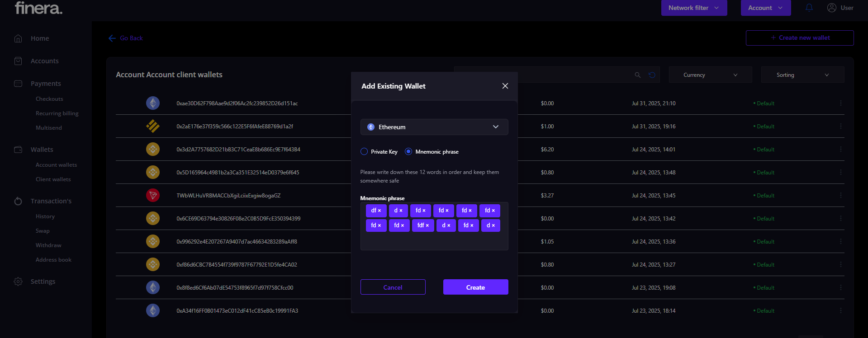This screenshot has height=338, width=868.
Task: Open options menu for first wallet row
Action: click(x=840, y=103)
